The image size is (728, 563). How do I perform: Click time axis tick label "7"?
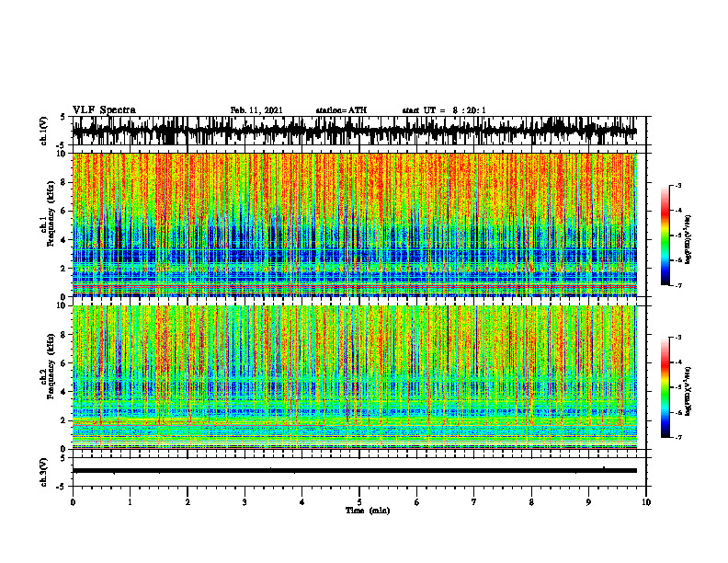[474, 502]
